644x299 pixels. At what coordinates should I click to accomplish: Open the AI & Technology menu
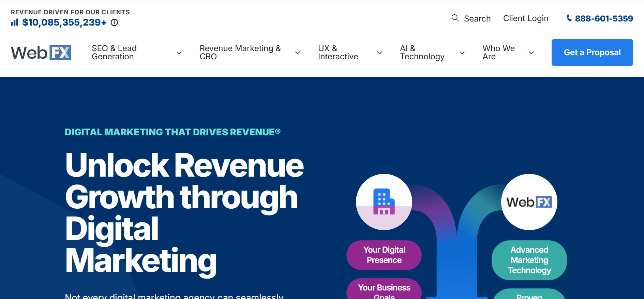pyautogui.click(x=422, y=53)
